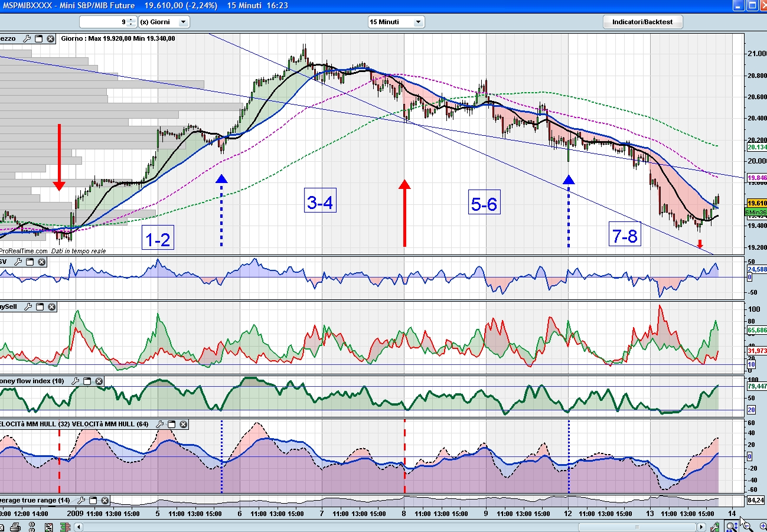Minimize the Mini S&P/MIB Future window
Image resolution: width=767 pixels, height=532 pixels.
pyautogui.click(x=739, y=5)
